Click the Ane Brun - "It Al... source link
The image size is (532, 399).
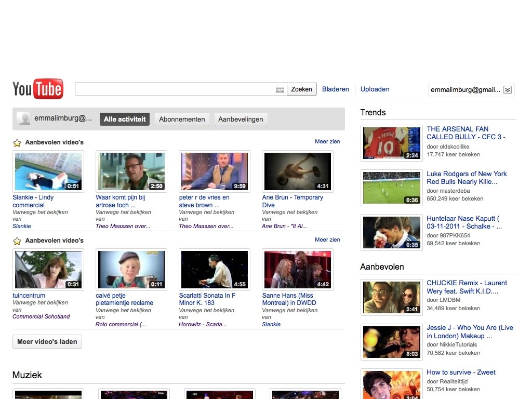click(284, 226)
